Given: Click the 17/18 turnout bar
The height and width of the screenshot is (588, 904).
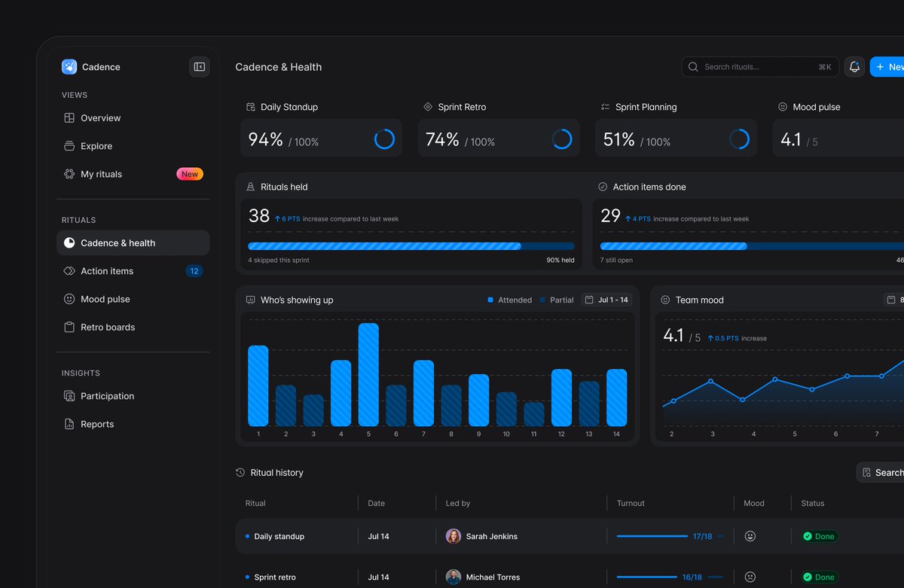Looking at the screenshot, I should click(670, 536).
